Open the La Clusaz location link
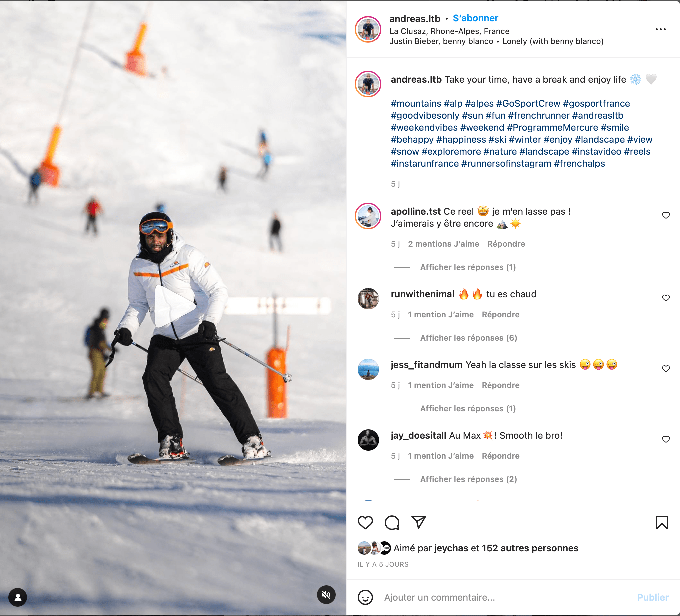 tap(449, 31)
